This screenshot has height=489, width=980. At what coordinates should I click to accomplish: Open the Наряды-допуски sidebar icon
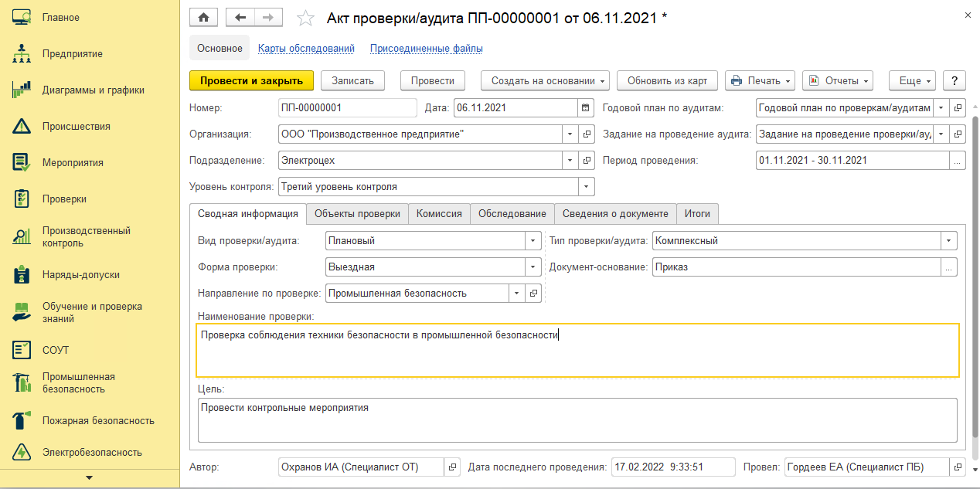pyautogui.click(x=22, y=274)
